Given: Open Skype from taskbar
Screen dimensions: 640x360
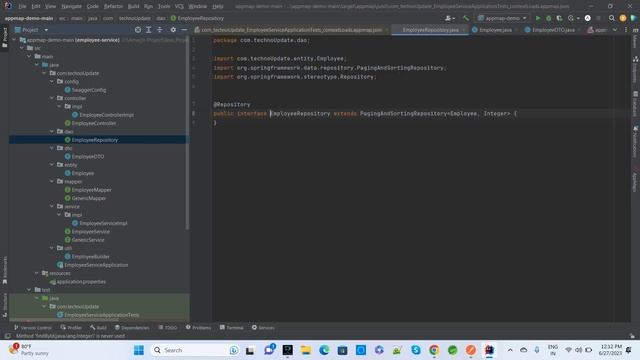Looking at the screenshot, I should pos(416,350).
